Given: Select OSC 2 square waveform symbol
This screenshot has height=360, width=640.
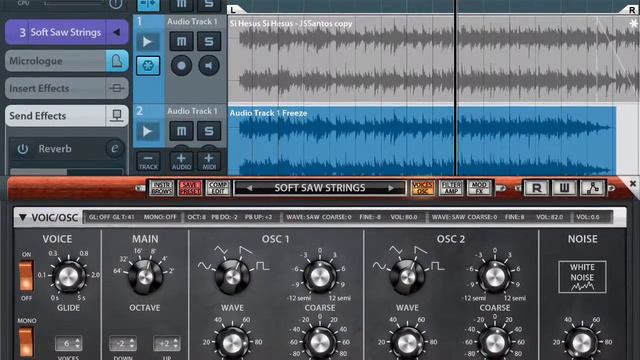Looking at the screenshot, I should click(x=437, y=266).
